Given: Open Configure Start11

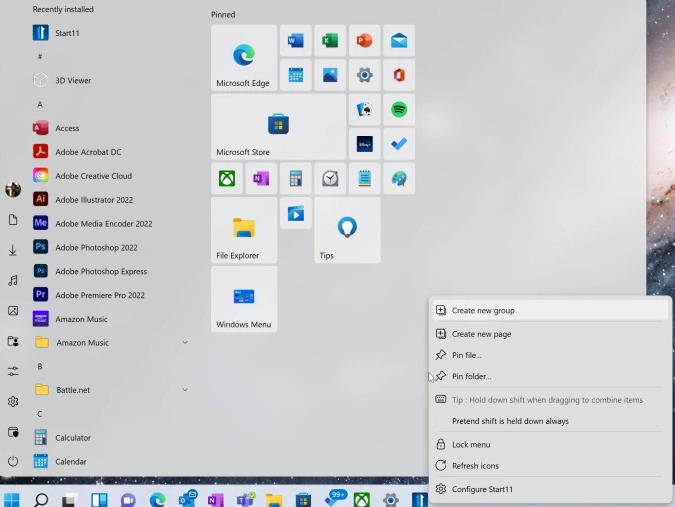Looking at the screenshot, I should click(x=550, y=489).
